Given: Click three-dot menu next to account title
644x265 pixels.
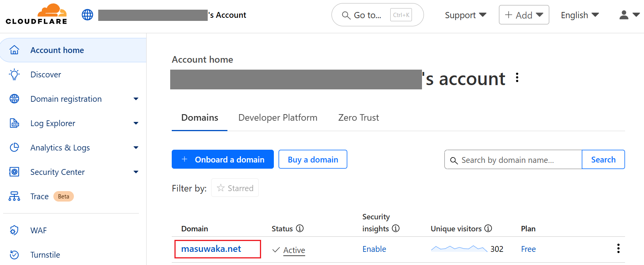Looking at the screenshot, I should (517, 78).
